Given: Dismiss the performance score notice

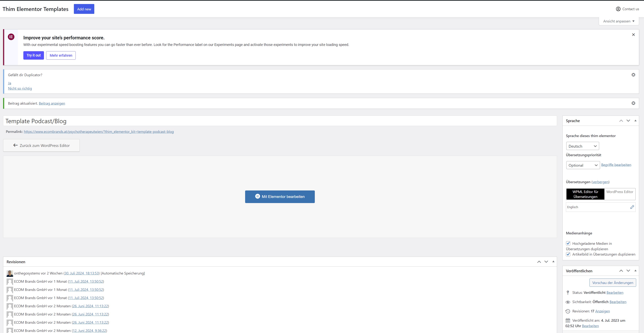Looking at the screenshot, I should [x=633, y=35].
